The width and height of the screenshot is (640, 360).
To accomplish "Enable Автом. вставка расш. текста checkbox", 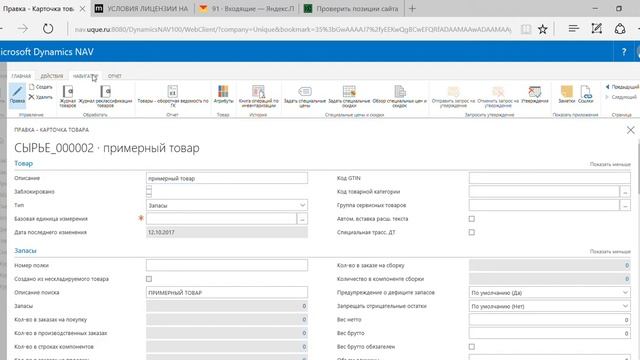I will [x=472, y=219].
